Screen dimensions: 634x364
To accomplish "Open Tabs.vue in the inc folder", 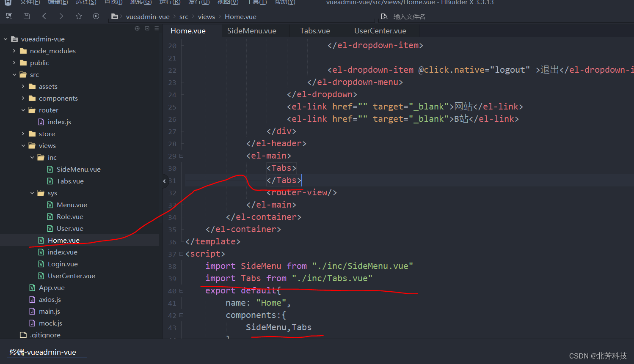I will pos(70,181).
